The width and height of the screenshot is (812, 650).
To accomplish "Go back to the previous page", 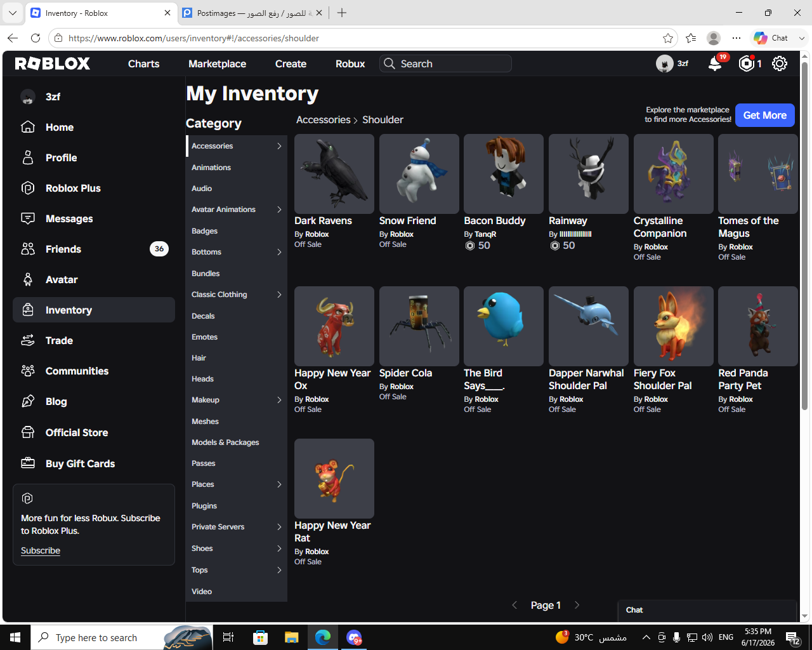I will pyautogui.click(x=13, y=38).
